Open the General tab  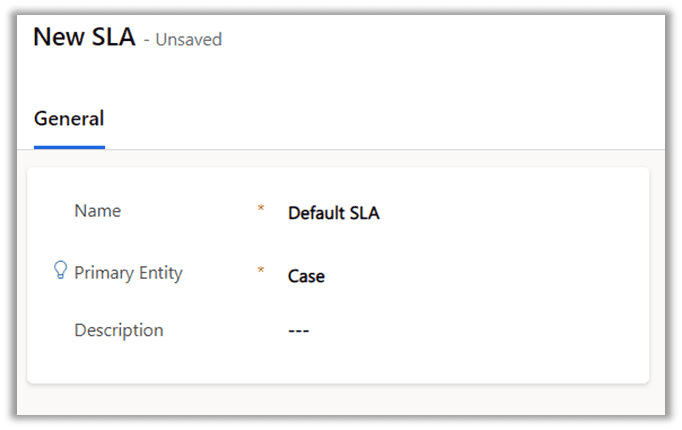tap(69, 119)
